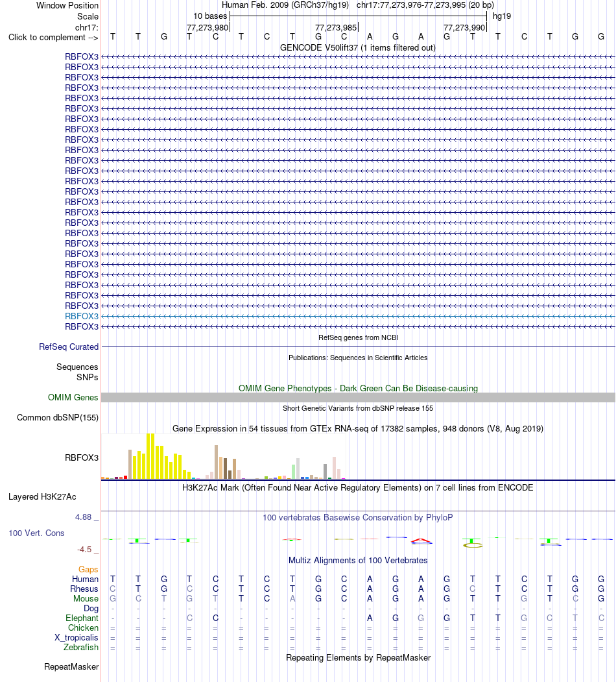Open the GTEx tissue expression bar chart
616x682 pixels.
[223, 456]
